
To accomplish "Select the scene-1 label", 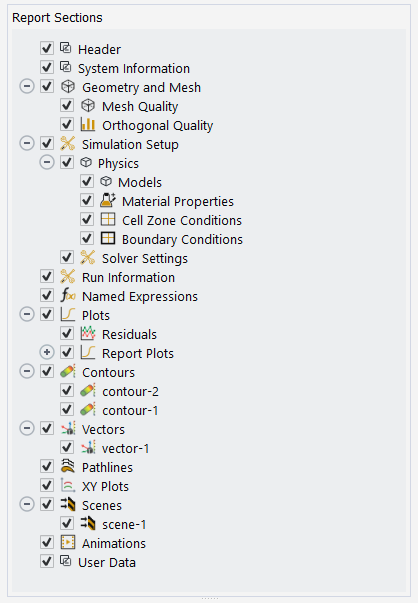I will pos(124,525).
